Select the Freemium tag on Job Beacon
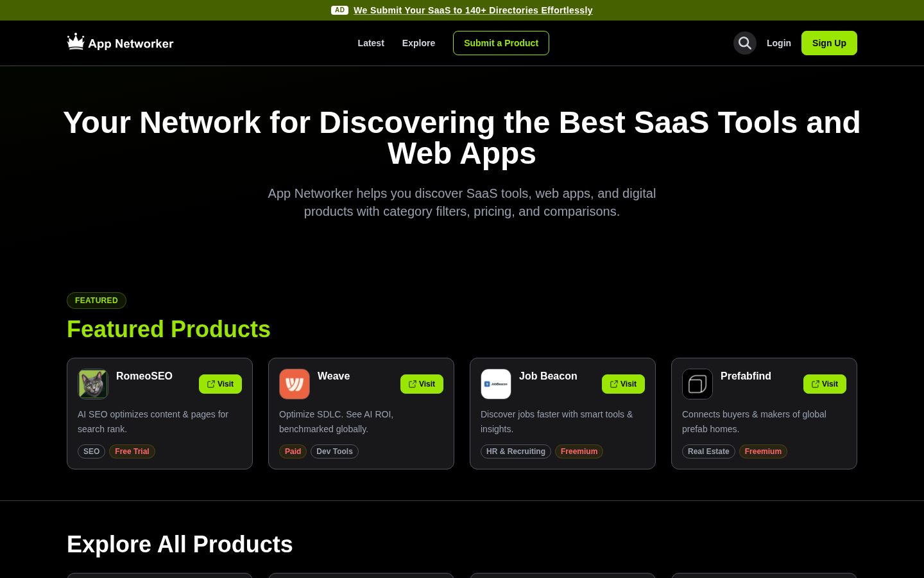Viewport: 924px width, 578px height. (579, 451)
